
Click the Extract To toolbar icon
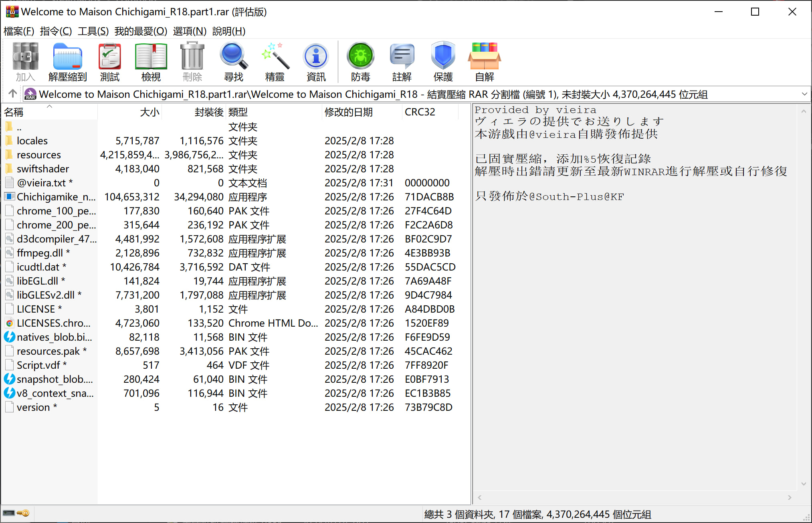click(67, 61)
